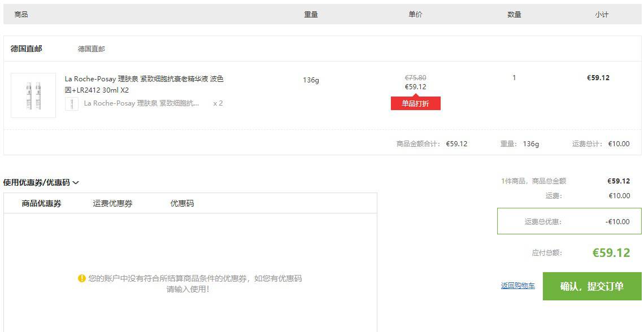
Task: Select the 单价 column header
Action: tap(415, 14)
